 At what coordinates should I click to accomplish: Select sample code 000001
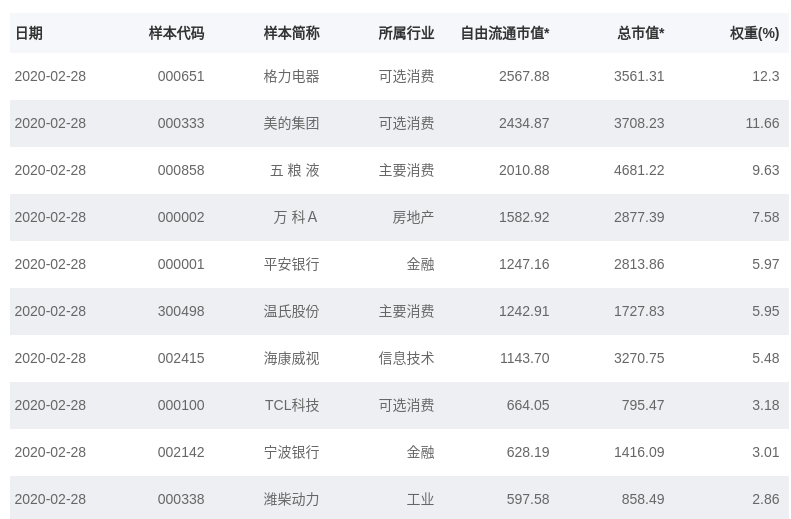coord(181,264)
